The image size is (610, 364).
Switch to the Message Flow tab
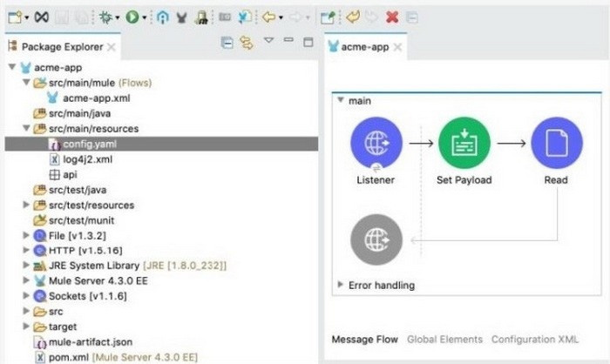pos(364,339)
